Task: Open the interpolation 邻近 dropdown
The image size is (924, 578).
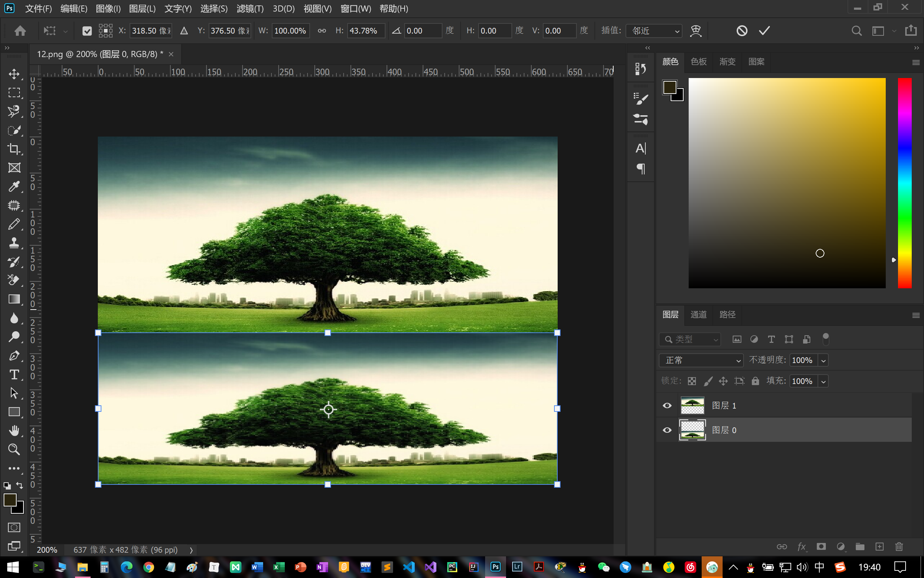Action: [654, 31]
